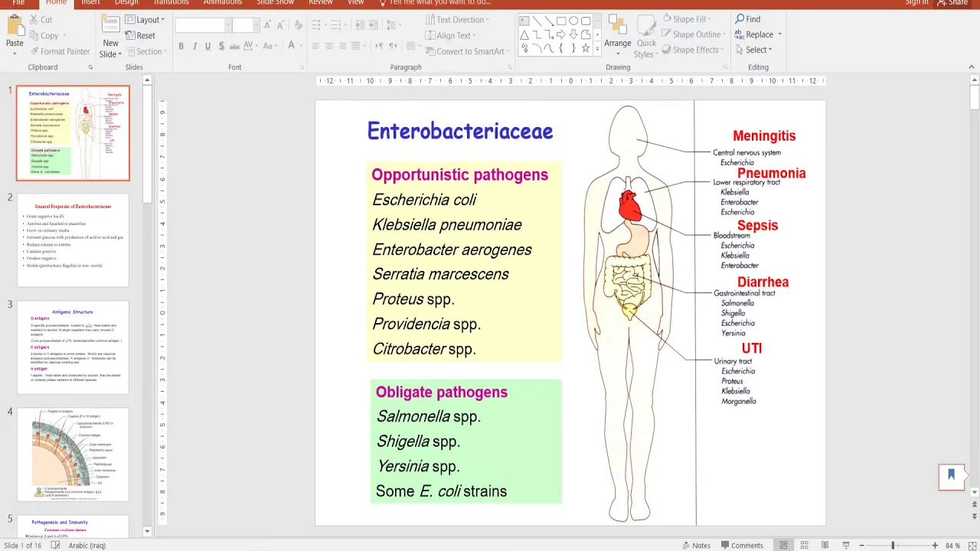This screenshot has height=551, width=980.
Task: Select the star shape in gallery
Action: [x=586, y=48]
